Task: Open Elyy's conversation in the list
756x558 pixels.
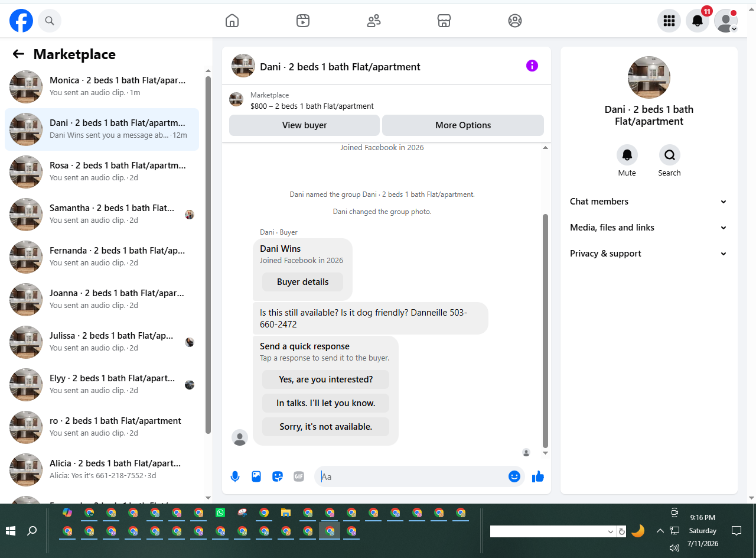Action: [x=102, y=385]
